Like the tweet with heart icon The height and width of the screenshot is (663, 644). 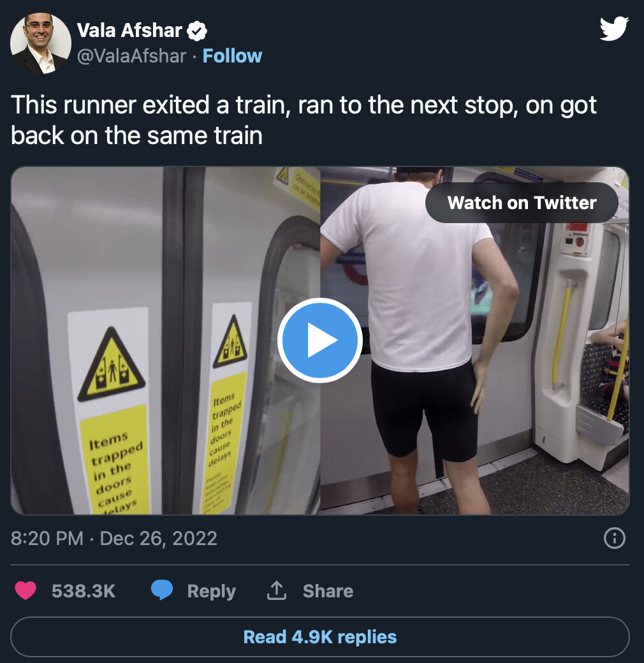coord(26,591)
